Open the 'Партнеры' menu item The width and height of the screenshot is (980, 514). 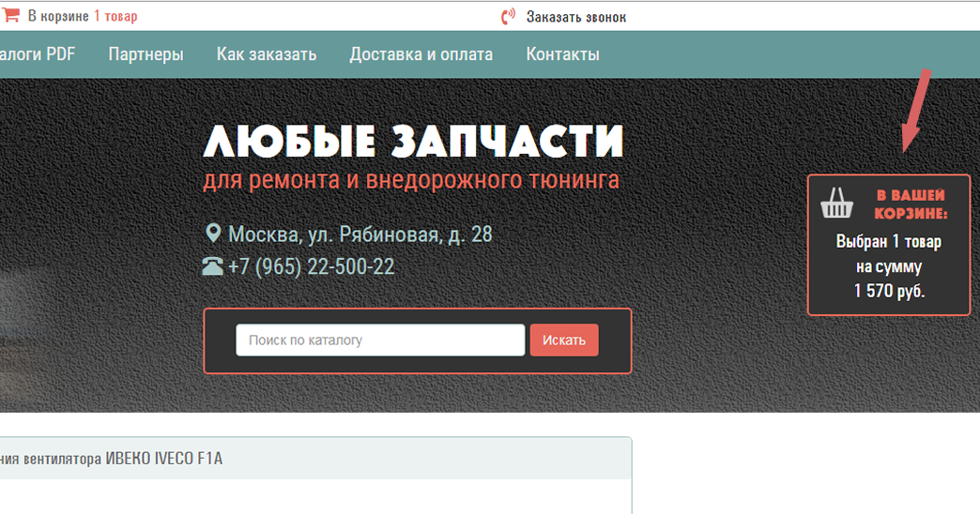point(145,54)
